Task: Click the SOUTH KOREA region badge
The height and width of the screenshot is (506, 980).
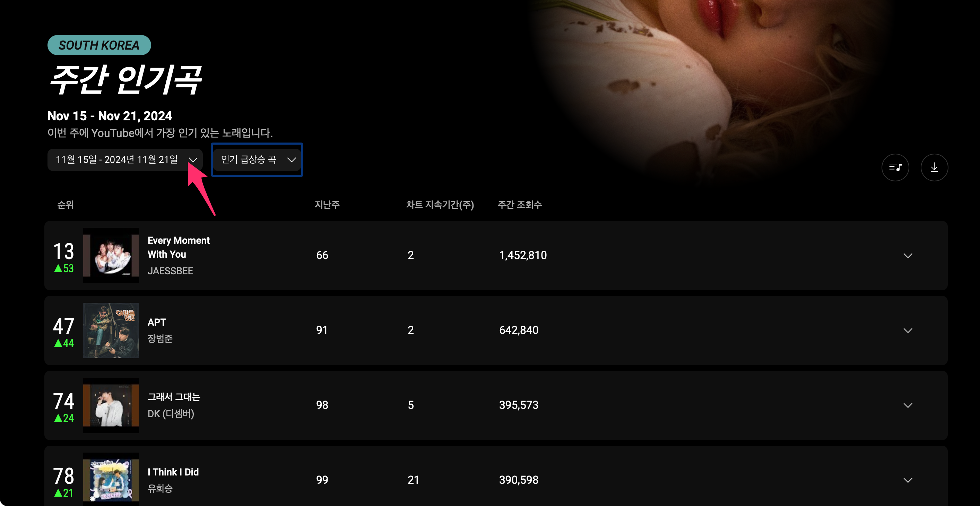Action: click(99, 45)
